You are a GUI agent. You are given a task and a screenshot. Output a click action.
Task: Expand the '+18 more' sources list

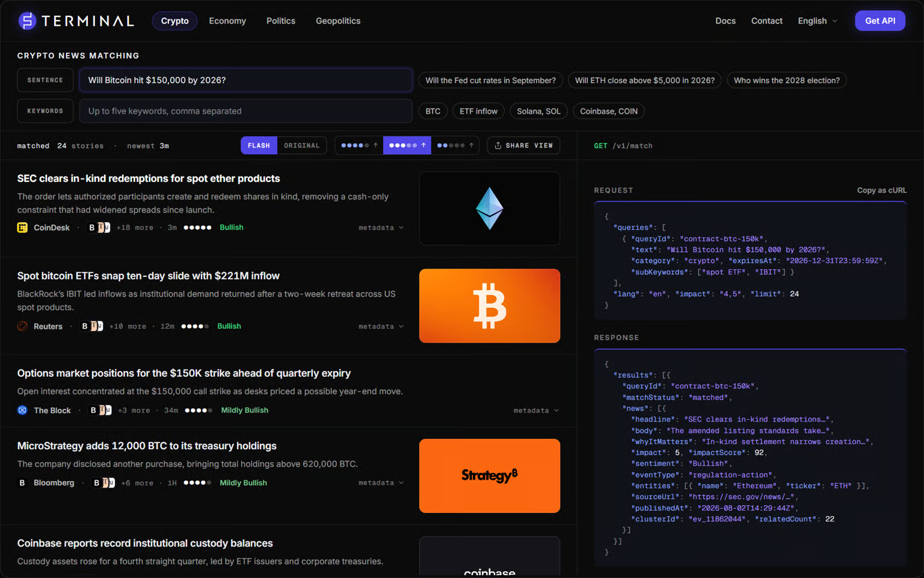[135, 228]
